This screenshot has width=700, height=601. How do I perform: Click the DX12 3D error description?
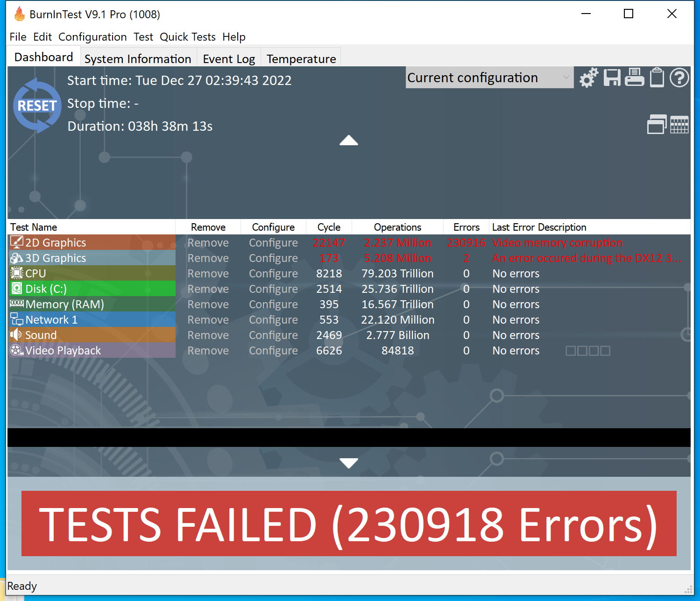(587, 258)
